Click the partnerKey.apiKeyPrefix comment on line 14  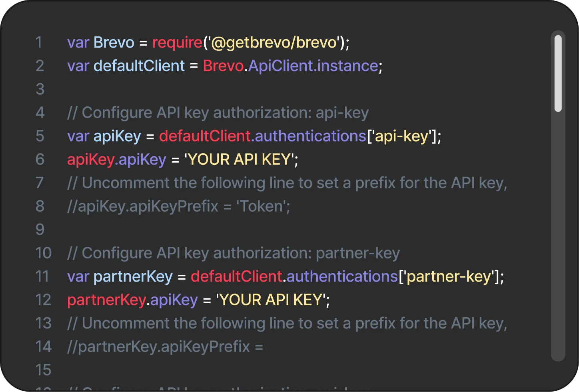165,347
